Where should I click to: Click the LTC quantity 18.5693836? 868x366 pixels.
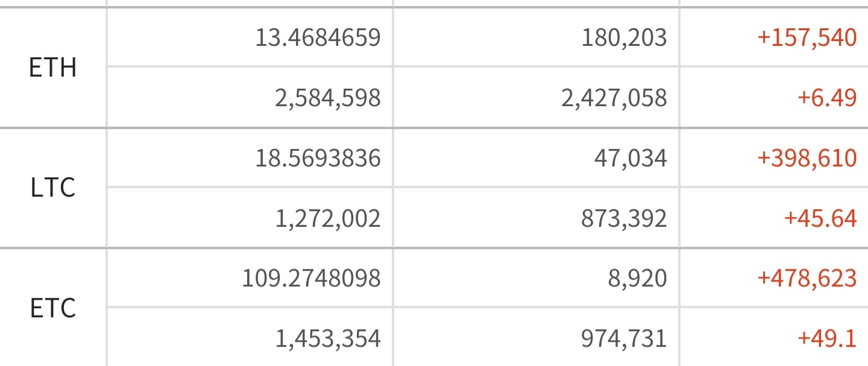[318, 159]
